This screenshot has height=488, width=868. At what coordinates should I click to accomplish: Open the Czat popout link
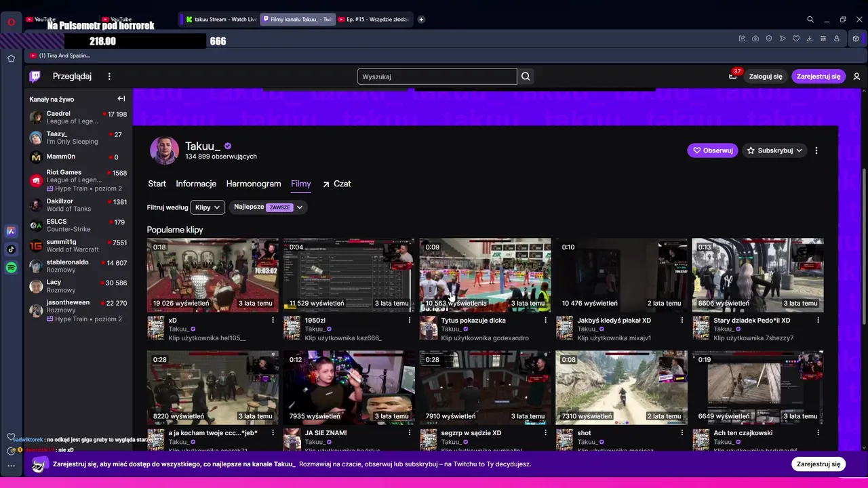click(336, 184)
